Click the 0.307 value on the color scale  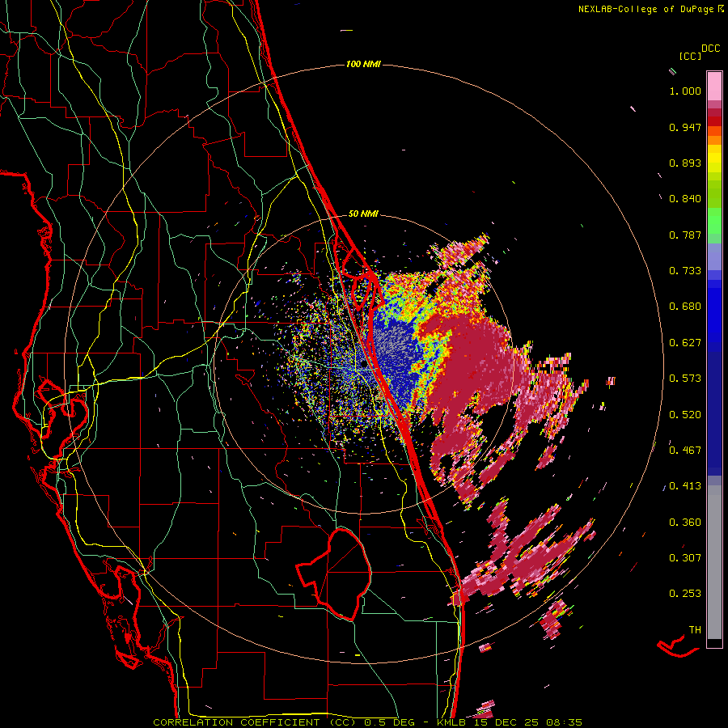pyautogui.click(x=685, y=557)
